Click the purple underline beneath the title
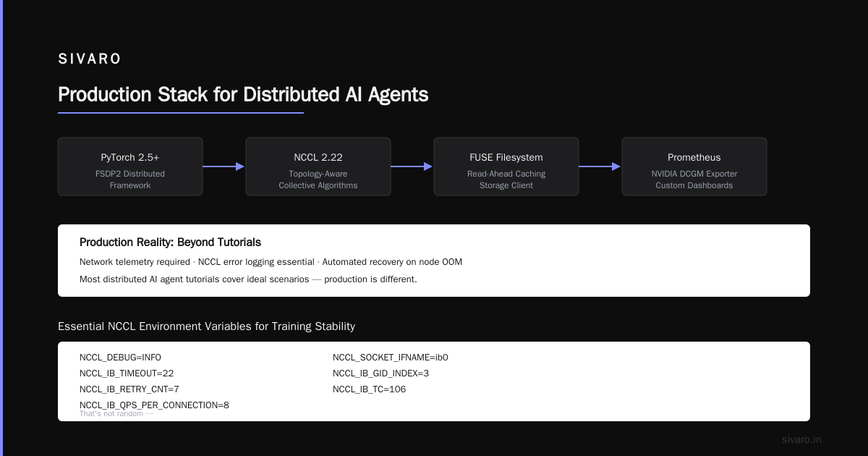 [x=181, y=113]
